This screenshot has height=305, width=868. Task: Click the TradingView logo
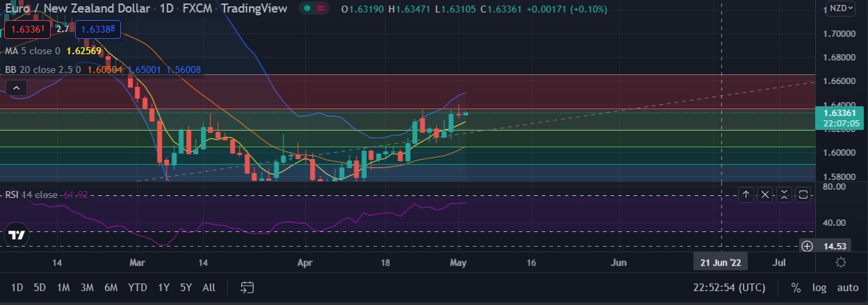click(17, 235)
